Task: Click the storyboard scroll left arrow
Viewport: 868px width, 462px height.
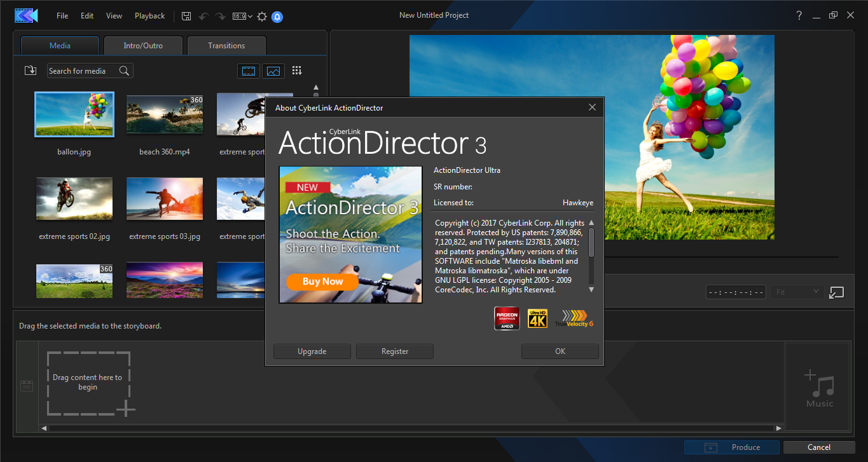Action: 44,428
